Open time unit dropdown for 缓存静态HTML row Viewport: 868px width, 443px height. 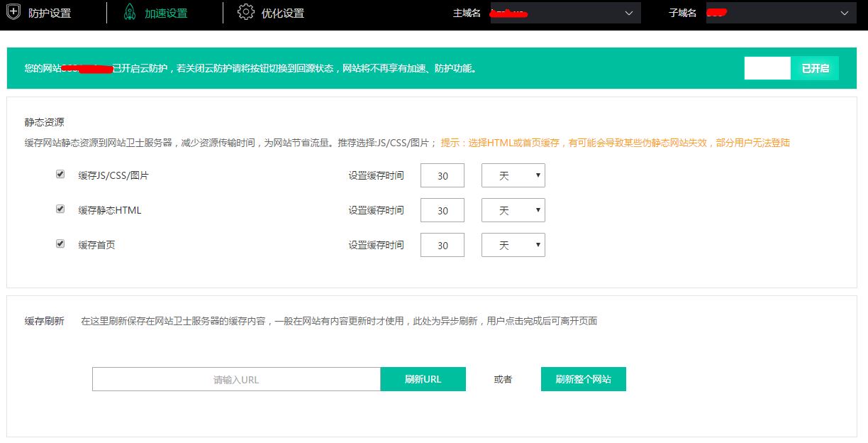click(513, 209)
